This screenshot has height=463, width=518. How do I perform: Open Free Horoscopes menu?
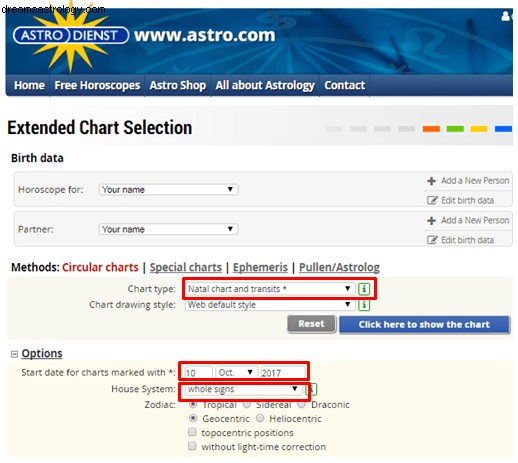point(97,85)
